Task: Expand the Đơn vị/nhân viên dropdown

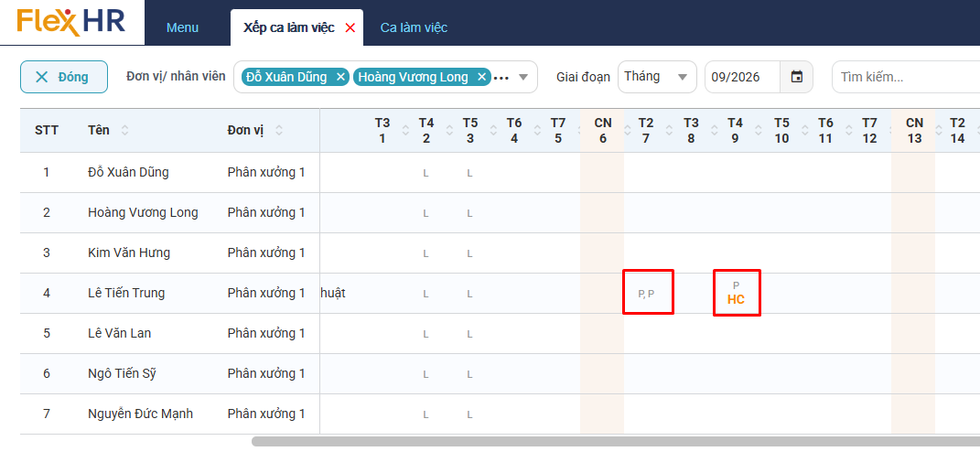Action: 523,78
